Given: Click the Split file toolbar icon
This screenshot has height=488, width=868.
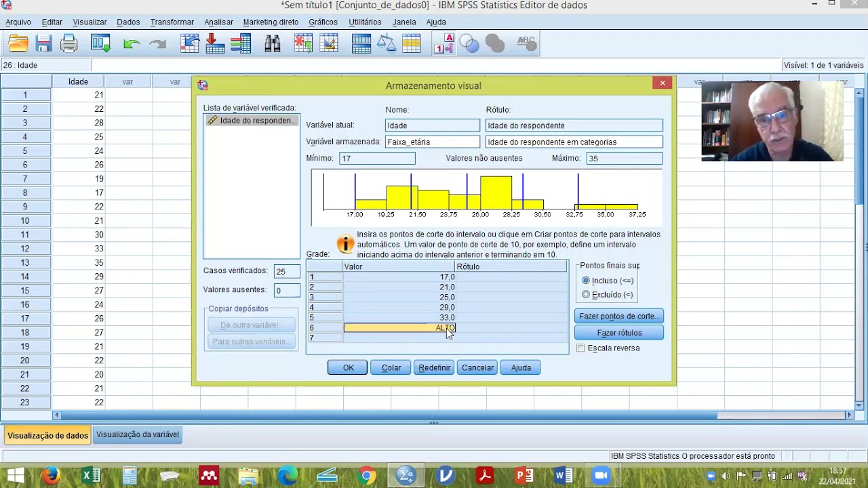Looking at the screenshot, I should 361,44.
